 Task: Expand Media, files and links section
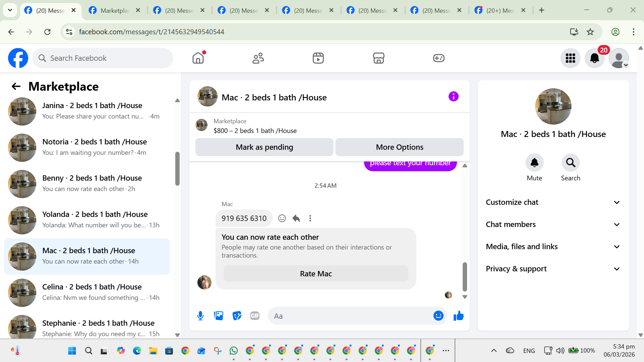click(x=553, y=246)
